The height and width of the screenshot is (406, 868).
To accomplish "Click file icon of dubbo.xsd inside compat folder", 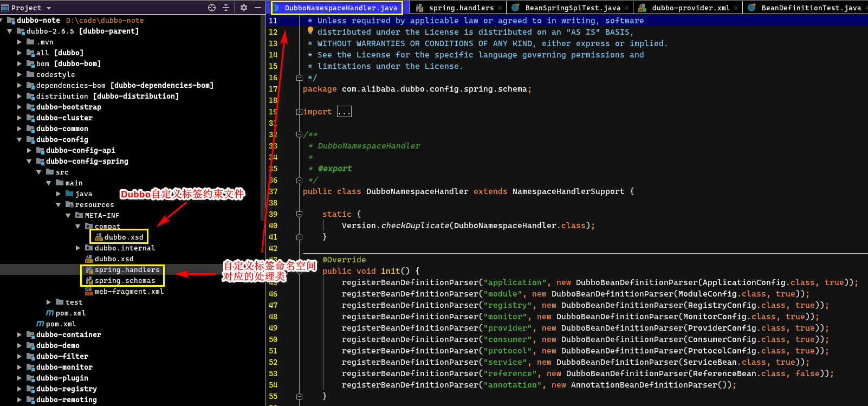I will pos(99,237).
